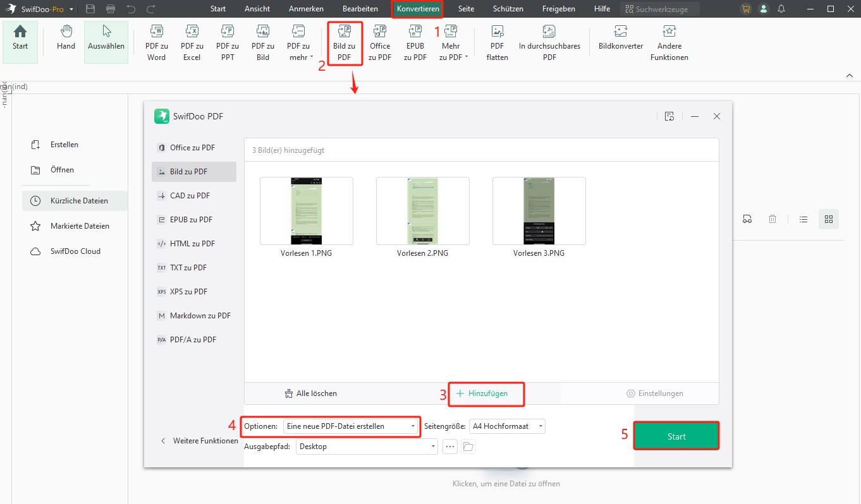Choose PDF zu Word converter
The width and height of the screenshot is (861, 504).
pos(157,43)
